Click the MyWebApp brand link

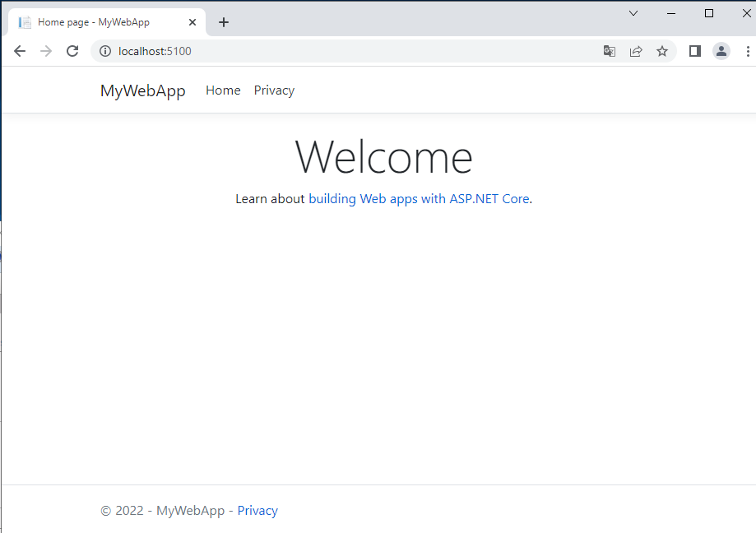[142, 90]
